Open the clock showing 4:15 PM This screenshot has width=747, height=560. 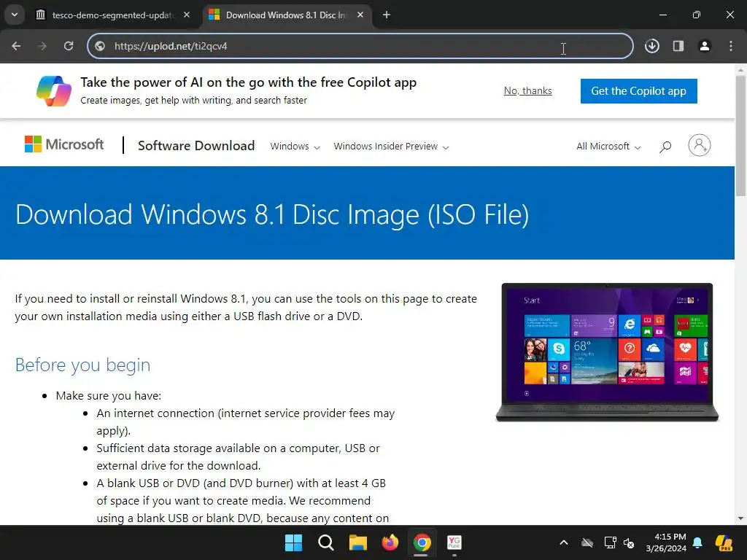(x=666, y=542)
